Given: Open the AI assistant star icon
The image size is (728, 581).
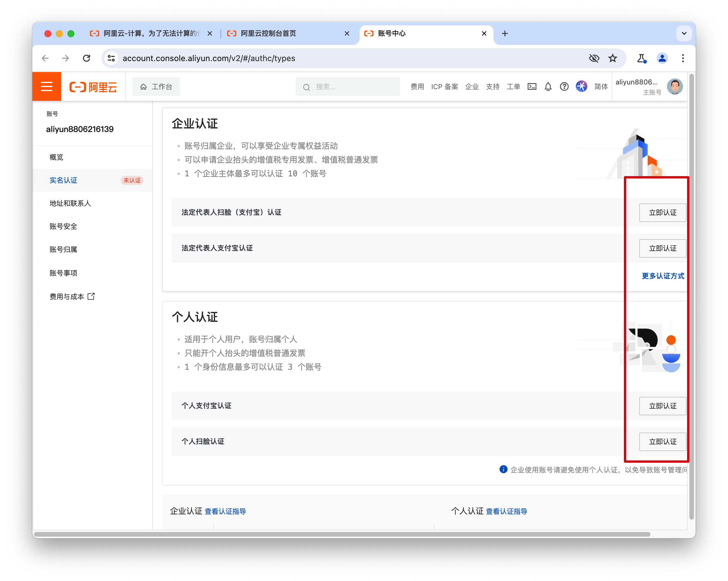Looking at the screenshot, I should tap(582, 86).
